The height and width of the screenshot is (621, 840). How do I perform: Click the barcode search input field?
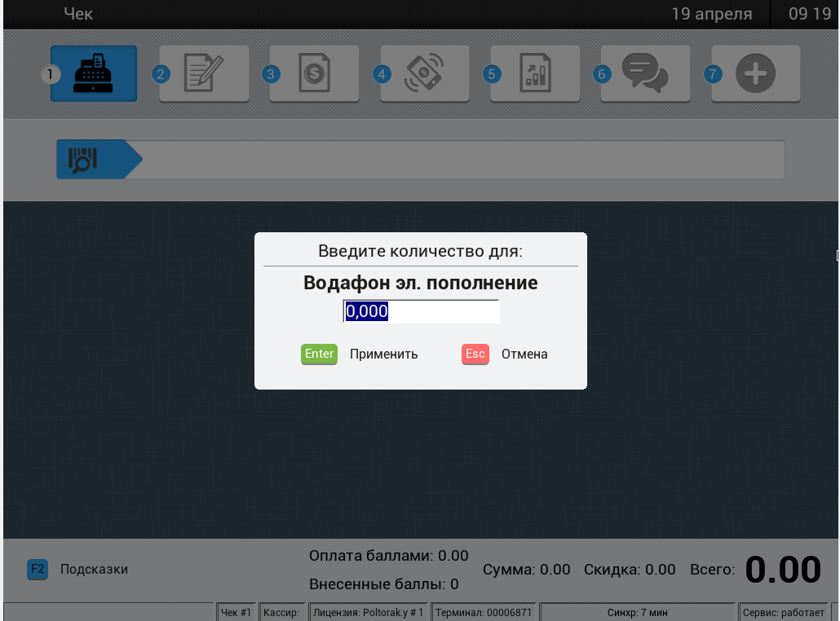(463, 160)
